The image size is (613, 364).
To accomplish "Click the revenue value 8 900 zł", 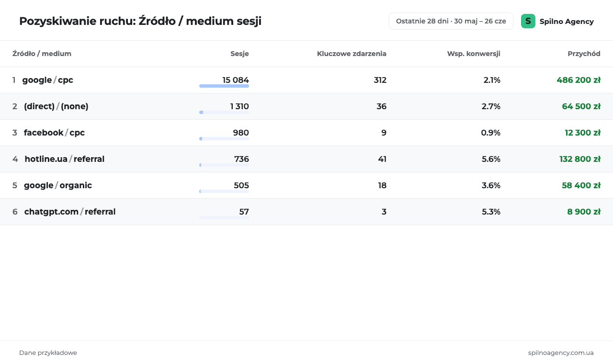I will click(x=584, y=212).
